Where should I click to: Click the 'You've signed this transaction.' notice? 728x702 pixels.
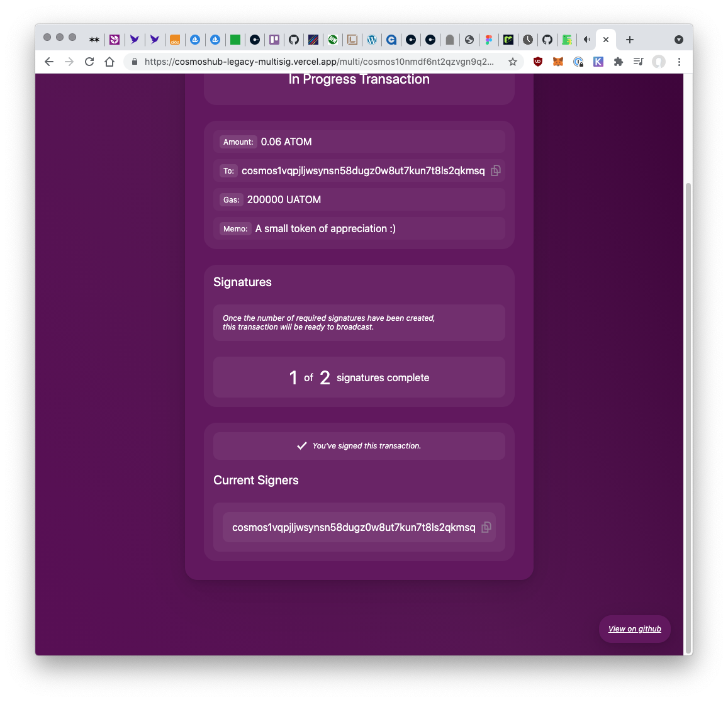(359, 446)
